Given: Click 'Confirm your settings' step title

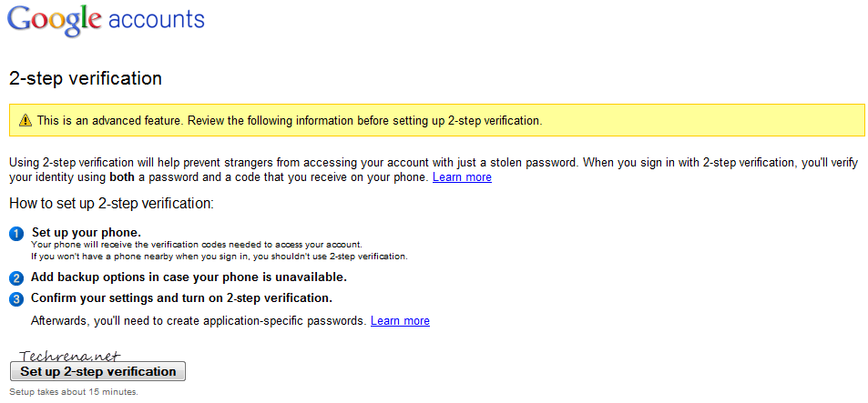Looking at the screenshot, I should [x=181, y=298].
